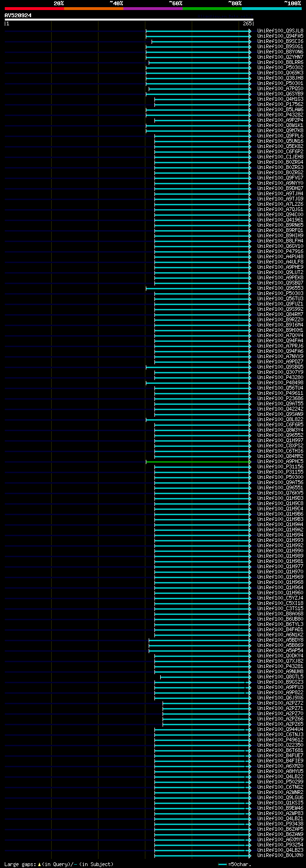Select the UniRef100_P50299 label

tap(280, 782)
